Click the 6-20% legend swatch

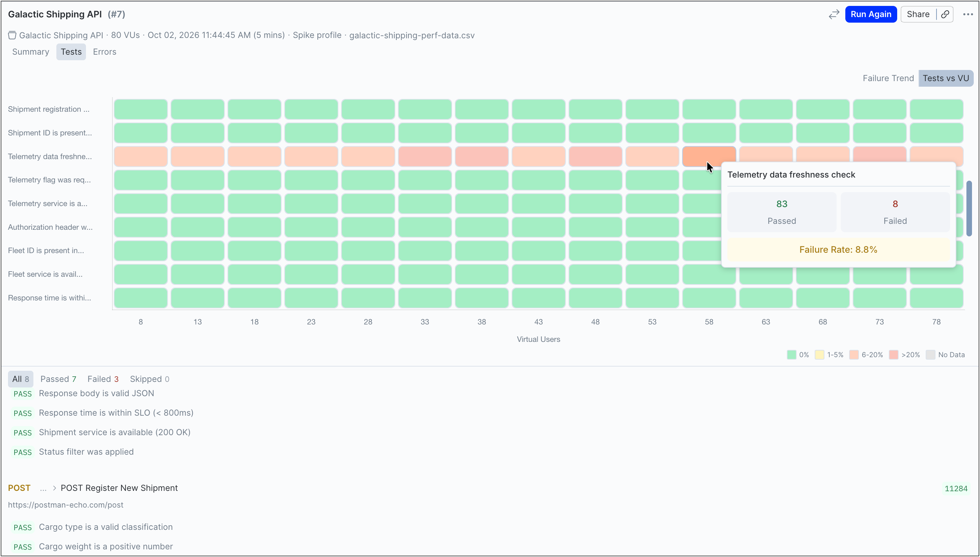pyautogui.click(x=854, y=355)
